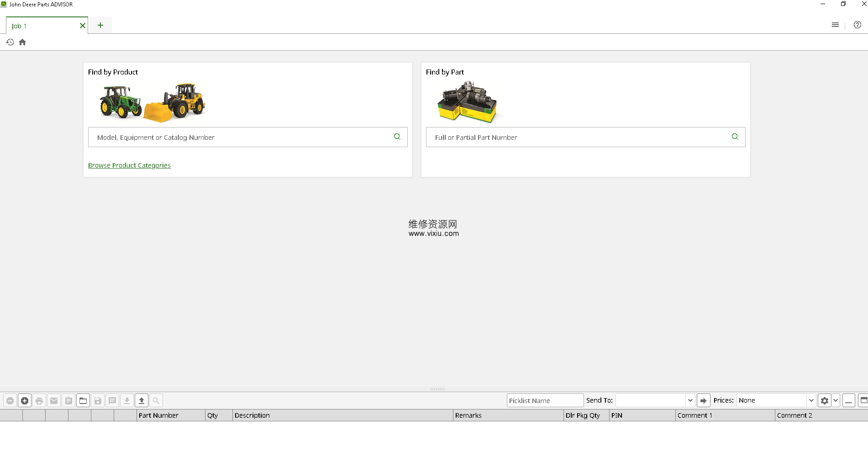Click the search icon in Find by Product
Screen dimensions: 868x457
click(x=397, y=137)
